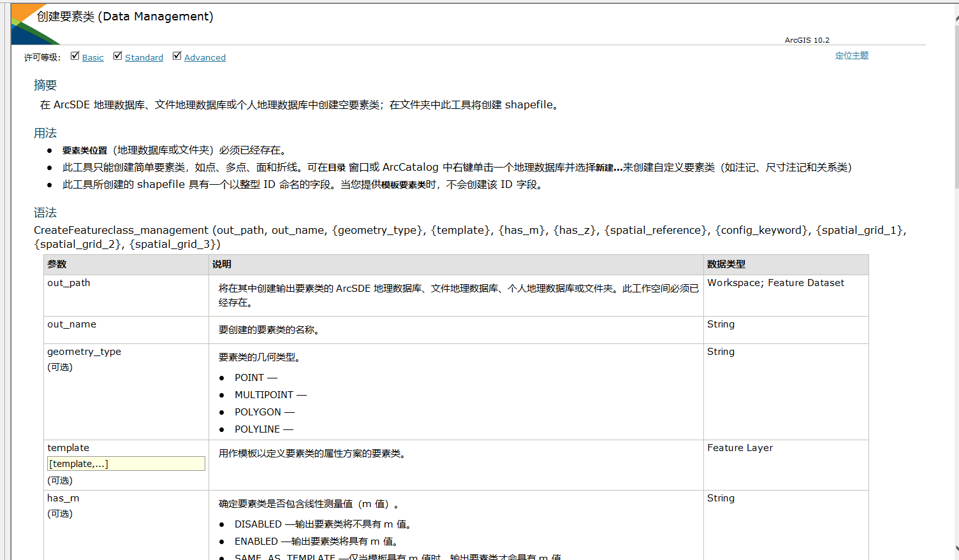Click the String data type in geometry_type row
The height and width of the screenshot is (560, 959).
point(721,352)
